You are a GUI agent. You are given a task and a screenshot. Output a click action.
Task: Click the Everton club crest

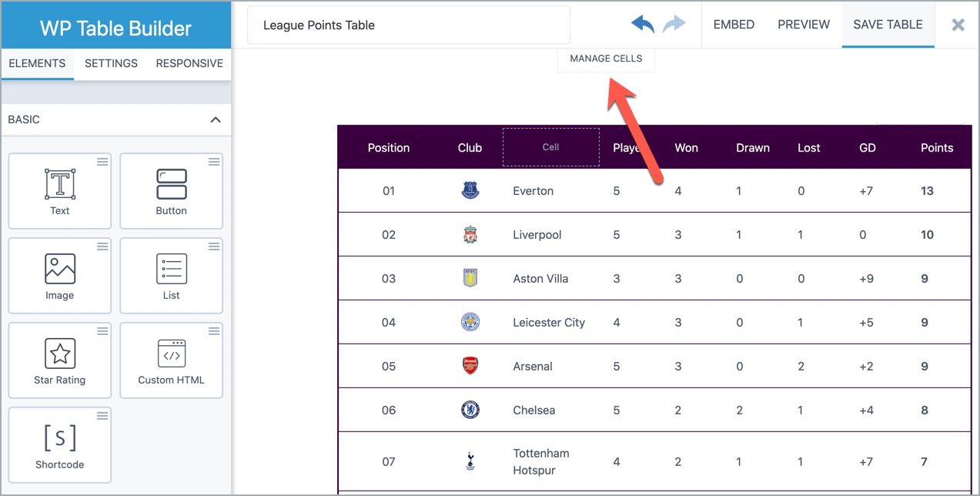pos(470,191)
